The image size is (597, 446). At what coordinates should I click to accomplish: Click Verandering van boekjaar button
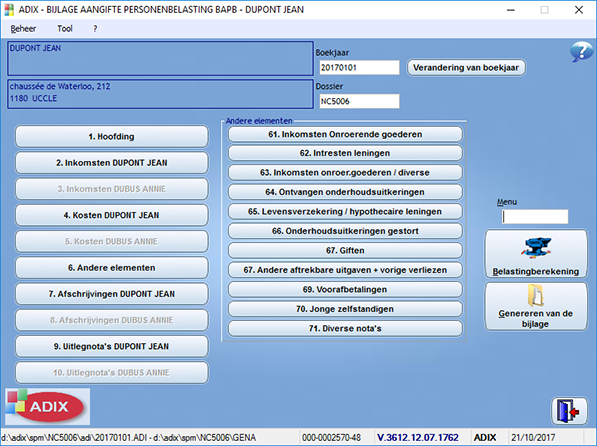(x=466, y=68)
